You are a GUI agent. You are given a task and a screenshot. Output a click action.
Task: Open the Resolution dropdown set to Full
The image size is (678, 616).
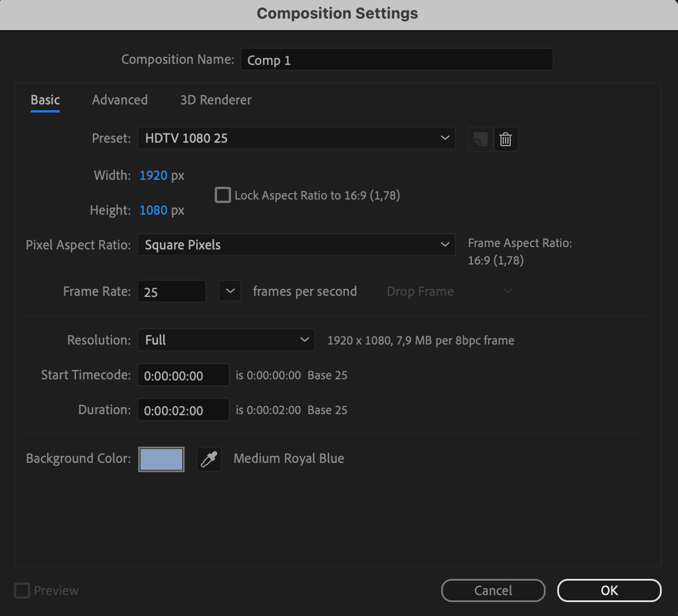(x=226, y=340)
